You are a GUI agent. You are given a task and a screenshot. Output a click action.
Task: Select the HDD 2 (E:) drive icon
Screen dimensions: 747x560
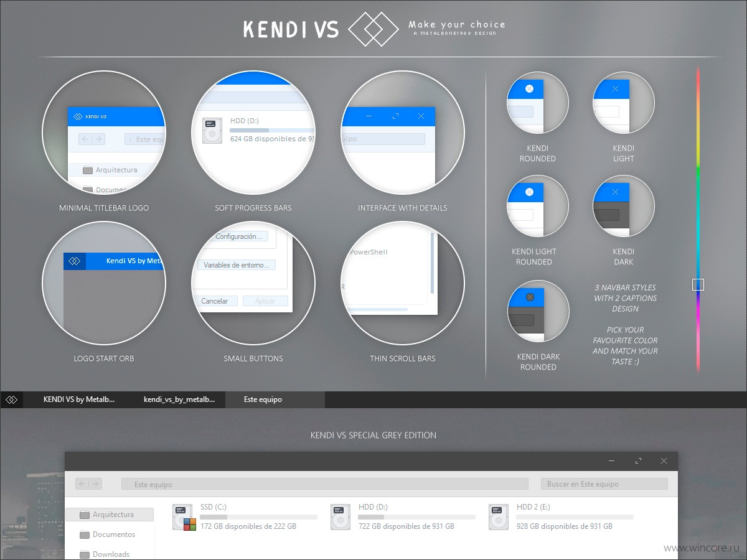pyautogui.click(x=499, y=517)
